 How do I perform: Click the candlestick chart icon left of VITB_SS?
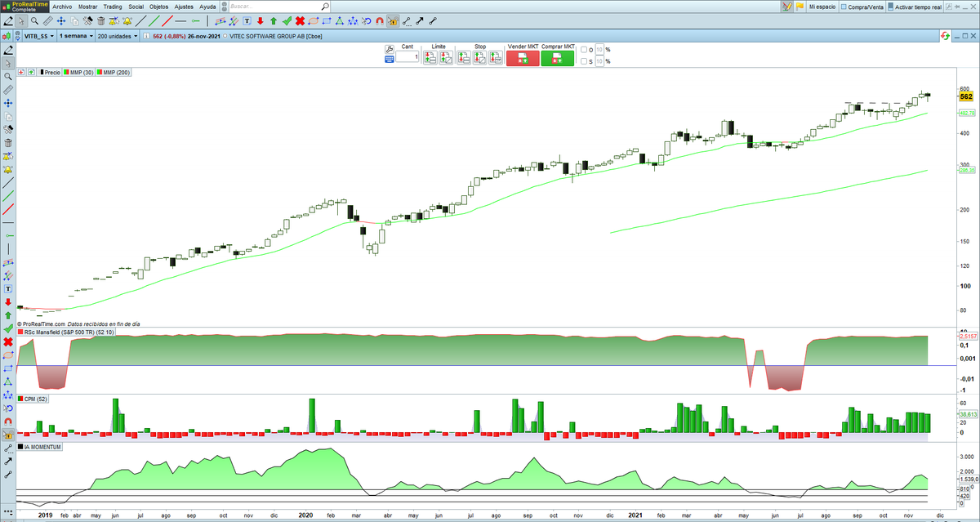click(8, 36)
